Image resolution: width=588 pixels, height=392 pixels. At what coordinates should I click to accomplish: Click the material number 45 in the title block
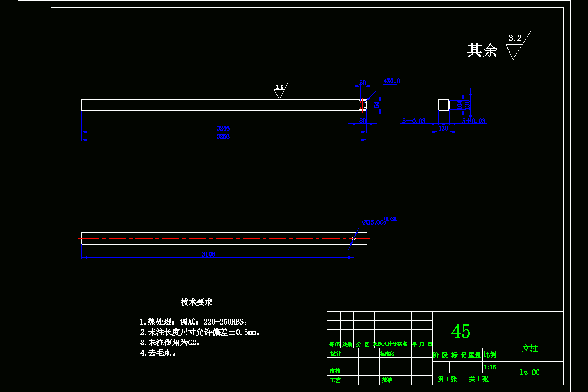pyautogui.click(x=461, y=332)
